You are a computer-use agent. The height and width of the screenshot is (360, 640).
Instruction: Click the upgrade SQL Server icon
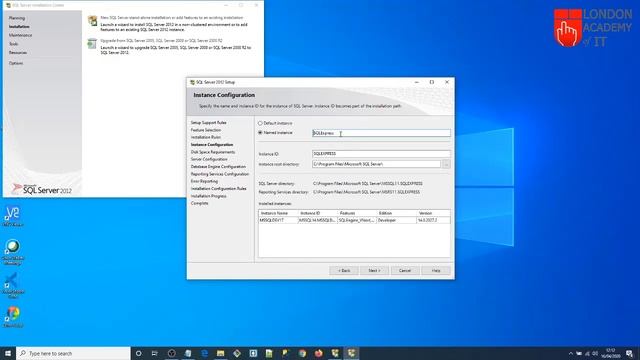(x=93, y=43)
